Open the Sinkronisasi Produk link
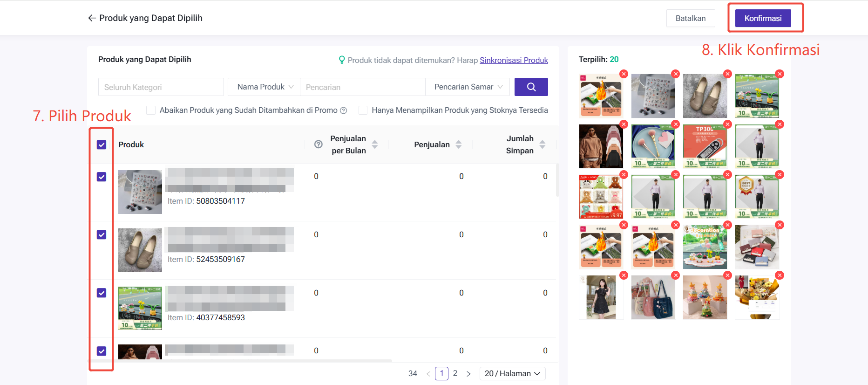Screen dimensions: 868x385 coord(514,60)
